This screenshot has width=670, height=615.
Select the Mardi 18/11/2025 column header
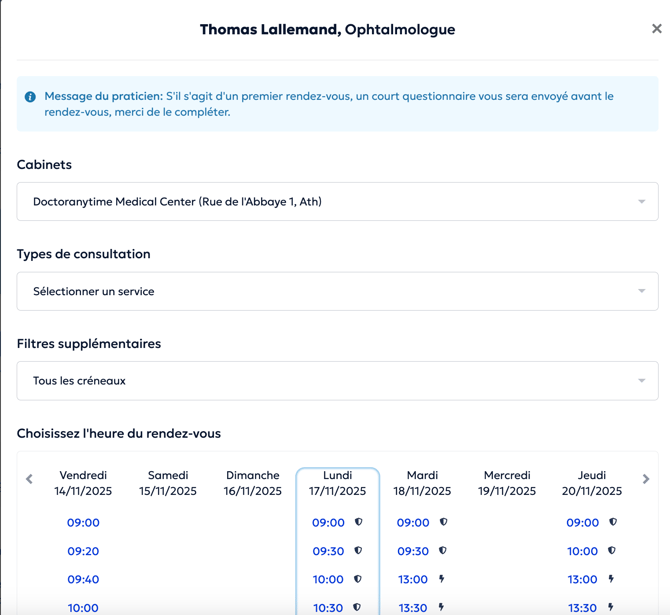pos(422,483)
